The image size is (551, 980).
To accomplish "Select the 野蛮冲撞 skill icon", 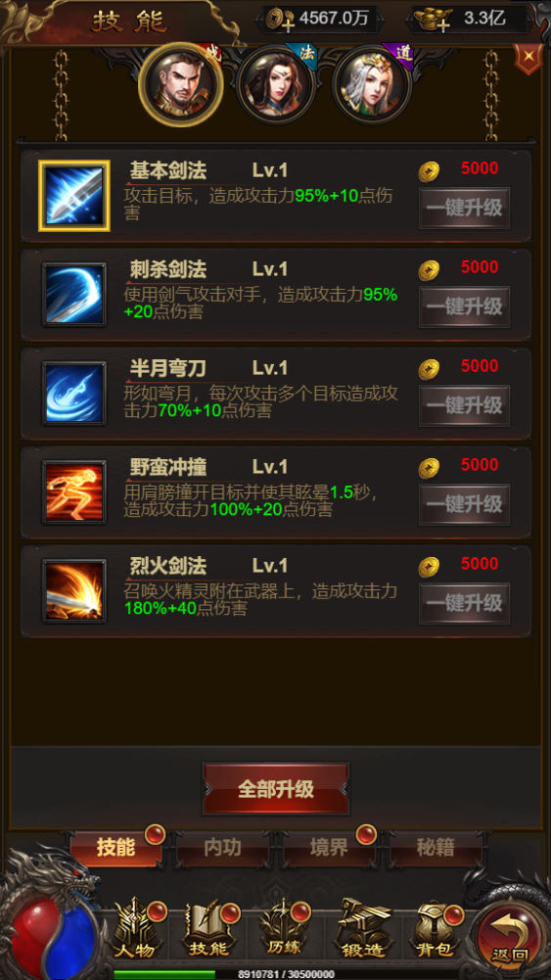I will click(74, 491).
